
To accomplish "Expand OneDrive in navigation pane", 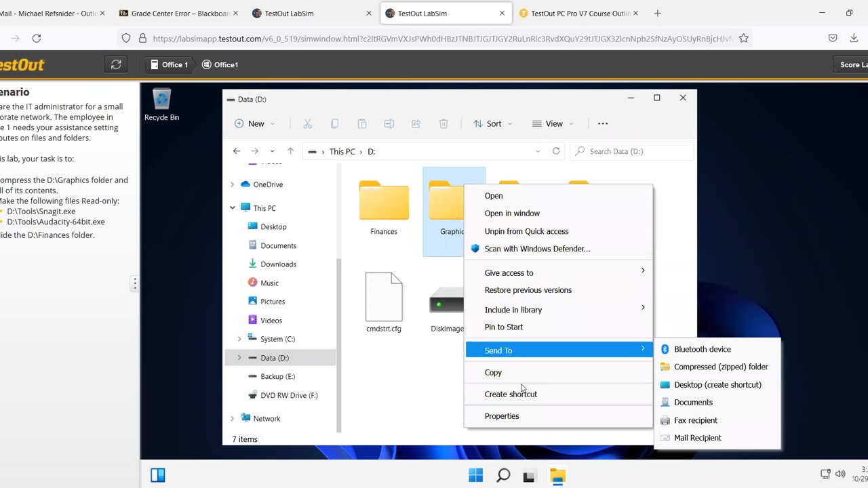I will 232,184.
